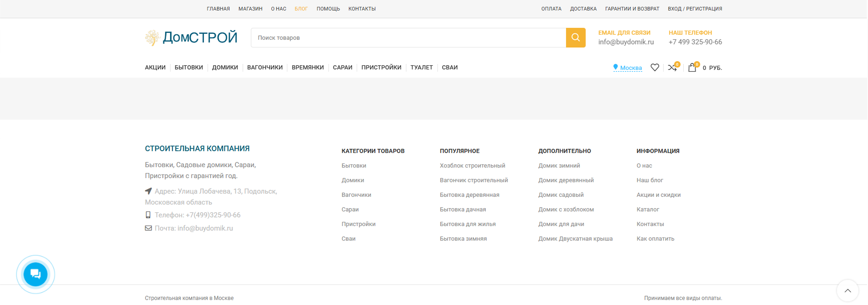The height and width of the screenshot is (305, 868).
Task: Open the ДОМИКИ category menu
Action: point(225,68)
